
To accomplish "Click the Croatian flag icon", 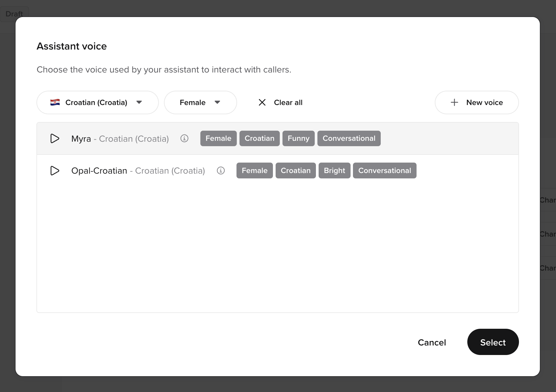I will click(55, 102).
